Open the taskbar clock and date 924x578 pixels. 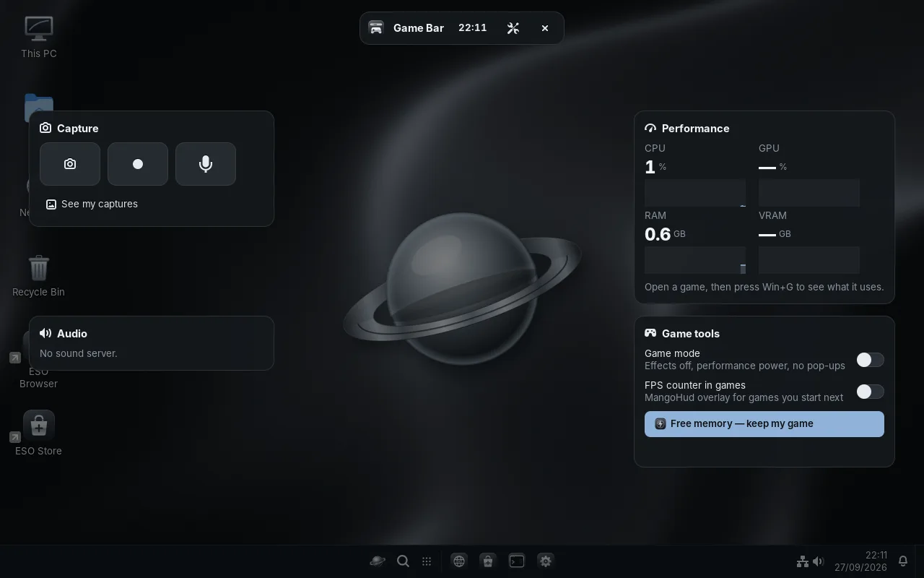click(861, 561)
